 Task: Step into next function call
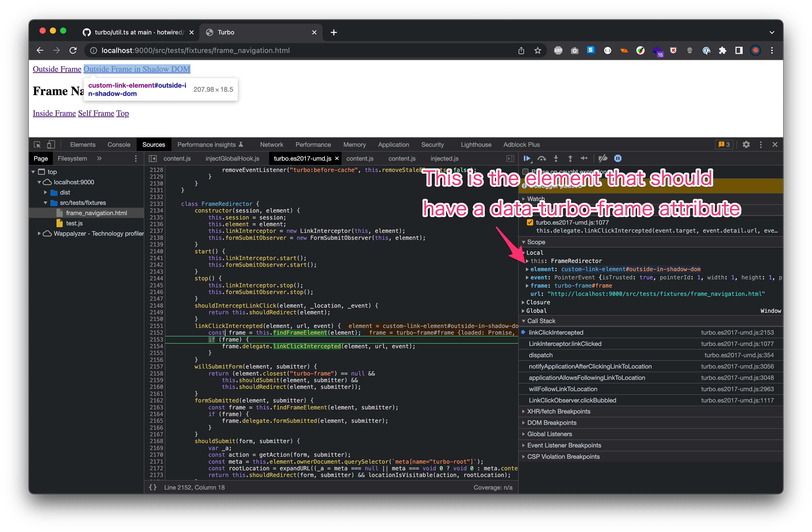(556, 158)
